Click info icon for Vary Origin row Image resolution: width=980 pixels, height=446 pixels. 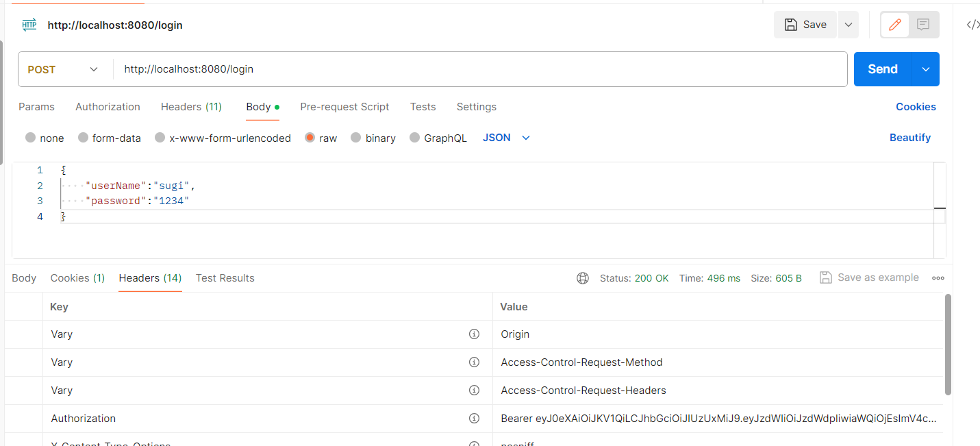[474, 334]
